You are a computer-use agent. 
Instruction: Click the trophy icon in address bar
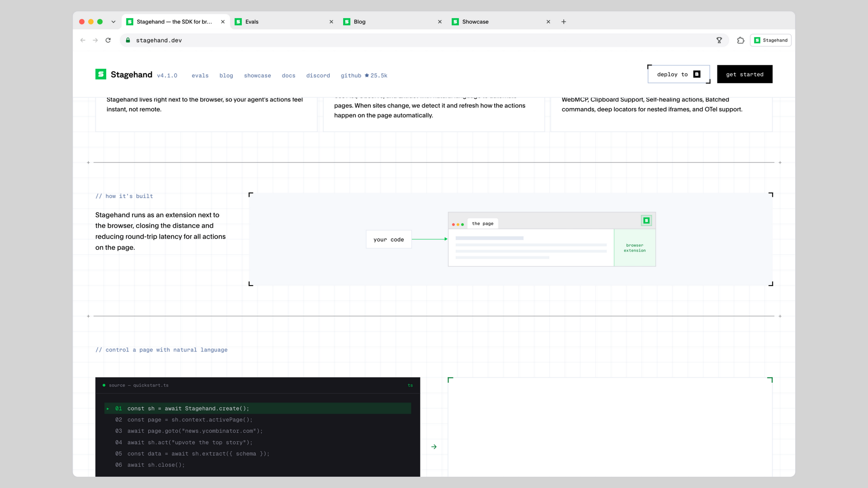point(719,40)
